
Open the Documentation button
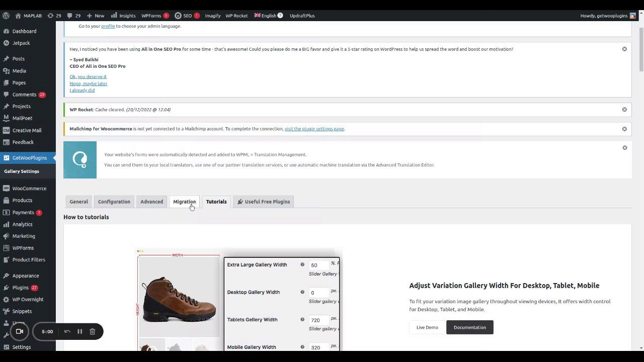tap(470, 327)
